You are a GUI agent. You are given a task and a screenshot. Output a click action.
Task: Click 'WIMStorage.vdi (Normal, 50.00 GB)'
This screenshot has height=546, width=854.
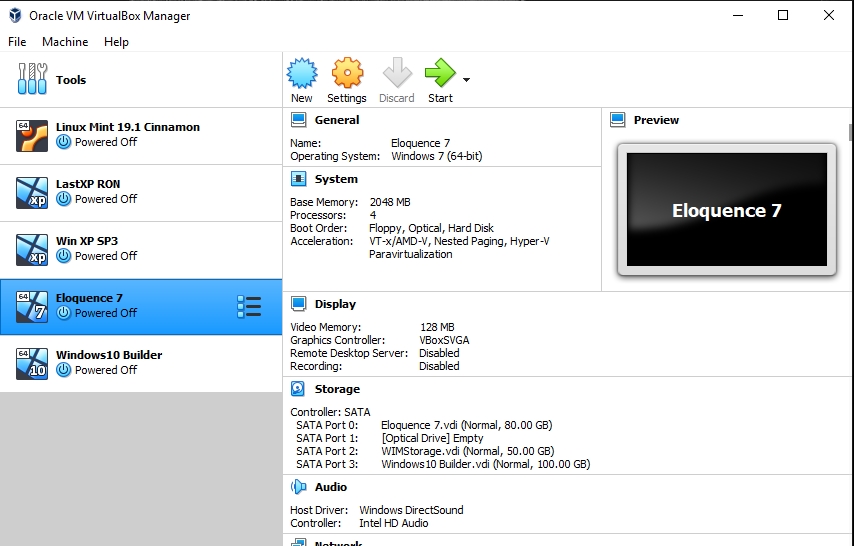(x=468, y=451)
